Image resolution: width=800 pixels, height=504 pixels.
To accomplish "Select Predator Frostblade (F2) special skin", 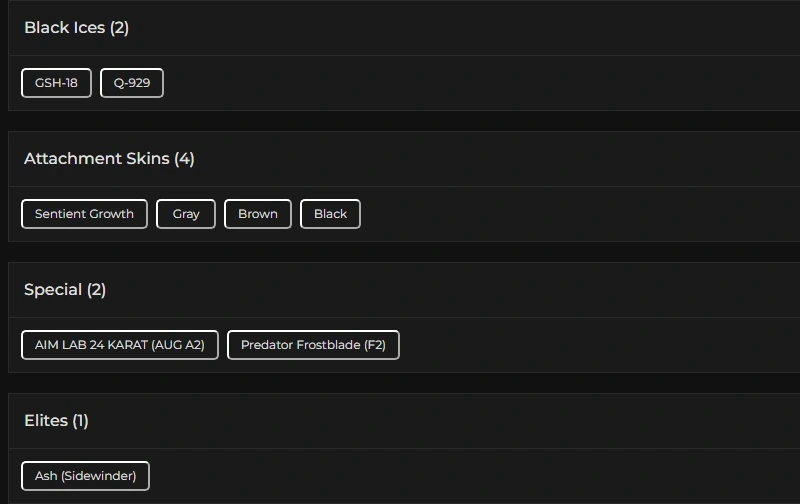I will pyautogui.click(x=313, y=345).
